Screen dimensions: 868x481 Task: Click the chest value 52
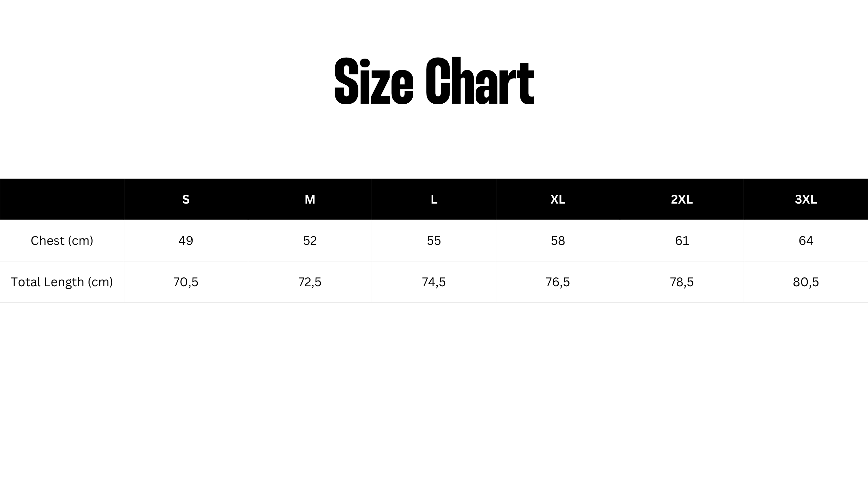pyautogui.click(x=310, y=241)
